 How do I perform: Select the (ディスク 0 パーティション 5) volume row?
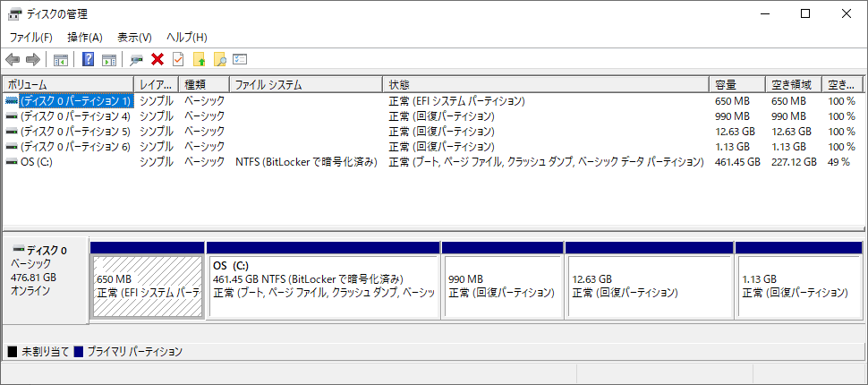point(433,132)
